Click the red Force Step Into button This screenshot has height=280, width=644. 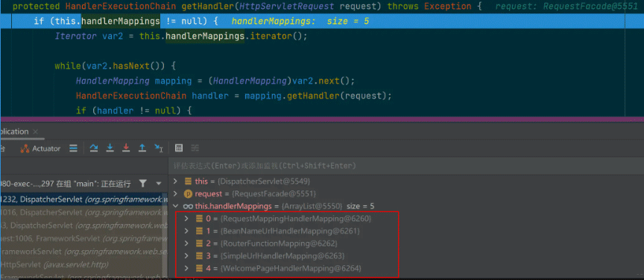tap(126, 148)
